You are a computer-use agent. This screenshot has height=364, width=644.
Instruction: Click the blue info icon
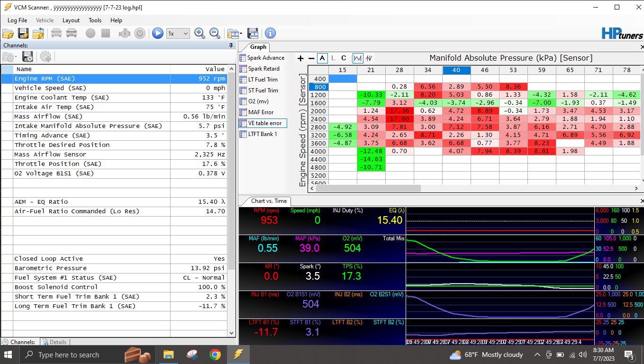(x=270, y=33)
